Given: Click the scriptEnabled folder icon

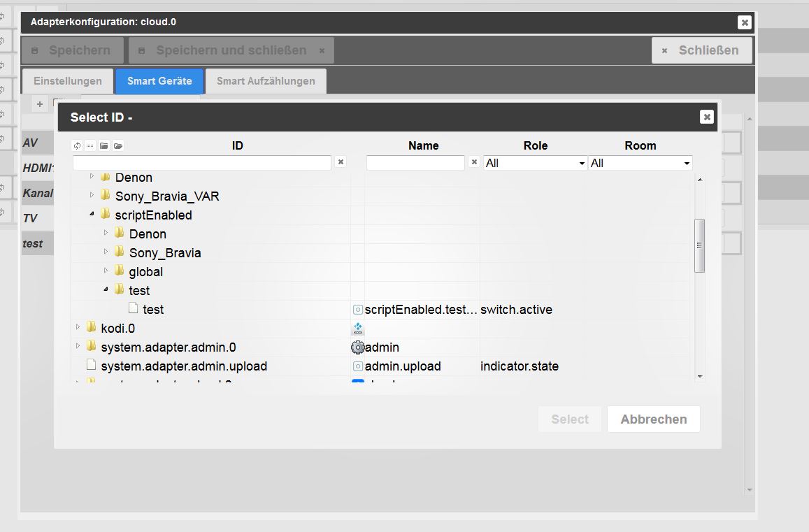Looking at the screenshot, I should 106,214.
